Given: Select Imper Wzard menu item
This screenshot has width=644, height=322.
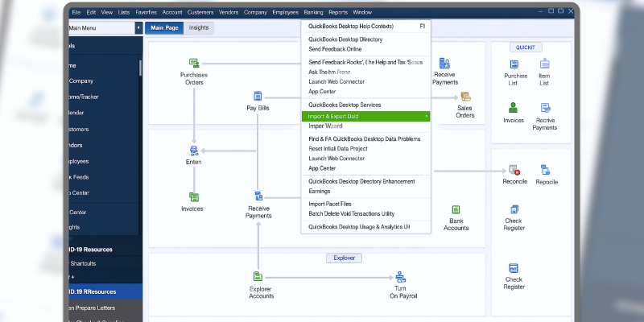Looking at the screenshot, I should coord(366,126).
